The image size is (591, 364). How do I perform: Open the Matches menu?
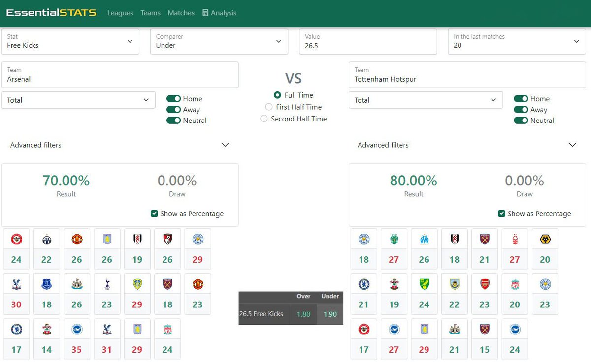(181, 13)
